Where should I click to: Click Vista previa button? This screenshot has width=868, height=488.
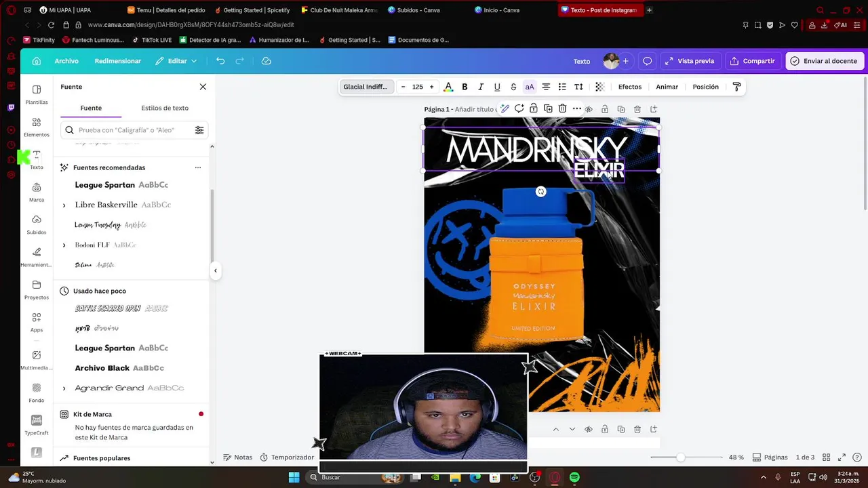pyautogui.click(x=689, y=61)
